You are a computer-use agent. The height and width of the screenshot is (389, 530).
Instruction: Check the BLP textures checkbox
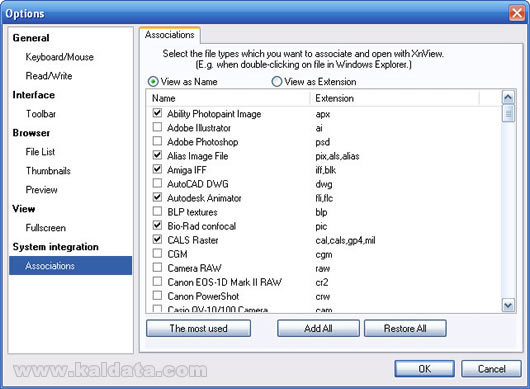(x=157, y=211)
